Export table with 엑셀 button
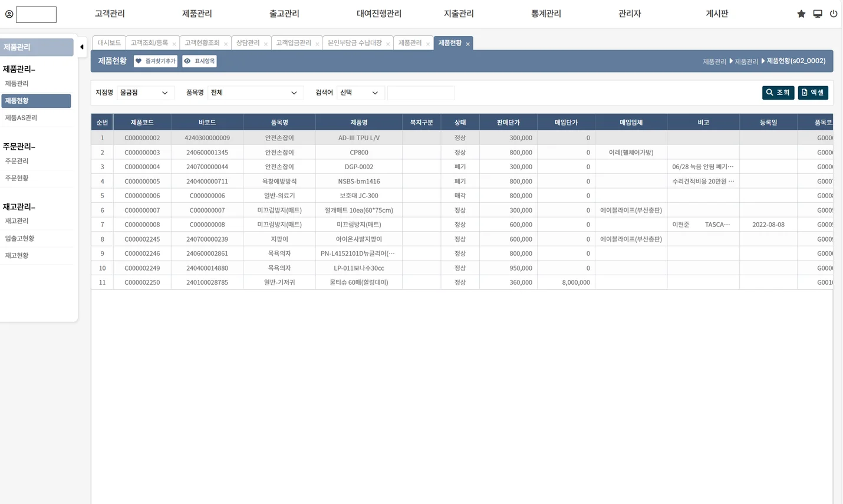This screenshot has width=843, height=504. point(813,93)
